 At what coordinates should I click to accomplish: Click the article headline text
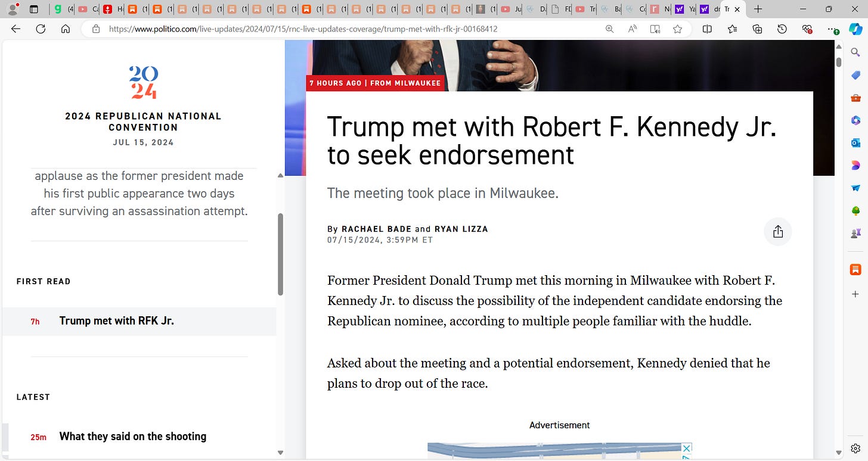[552, 141]
